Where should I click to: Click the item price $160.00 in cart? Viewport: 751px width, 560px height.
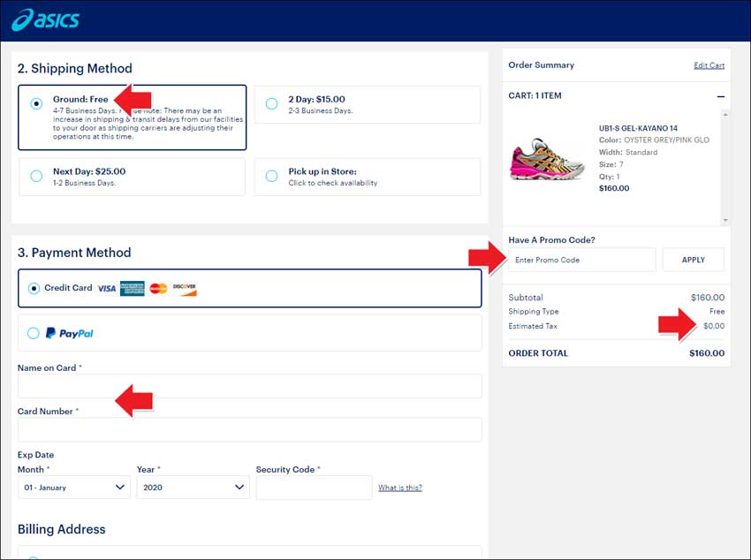(x=614, y=189)
